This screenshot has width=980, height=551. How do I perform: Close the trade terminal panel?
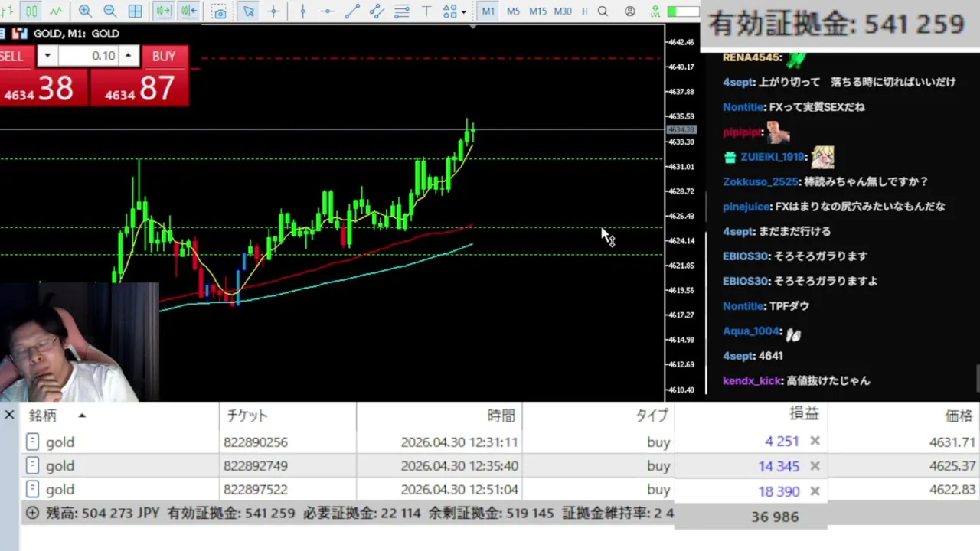[x=9, y=415]
